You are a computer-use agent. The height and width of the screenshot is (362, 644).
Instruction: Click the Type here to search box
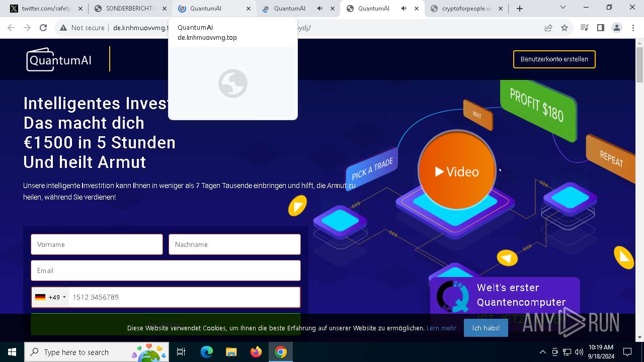coord(96,352)
